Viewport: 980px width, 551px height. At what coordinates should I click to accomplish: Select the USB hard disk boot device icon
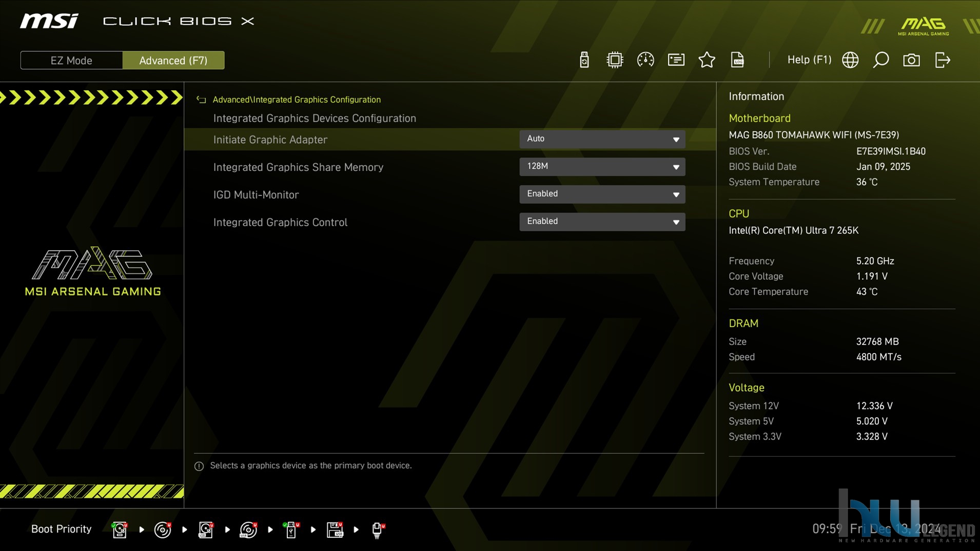point(206,529)
